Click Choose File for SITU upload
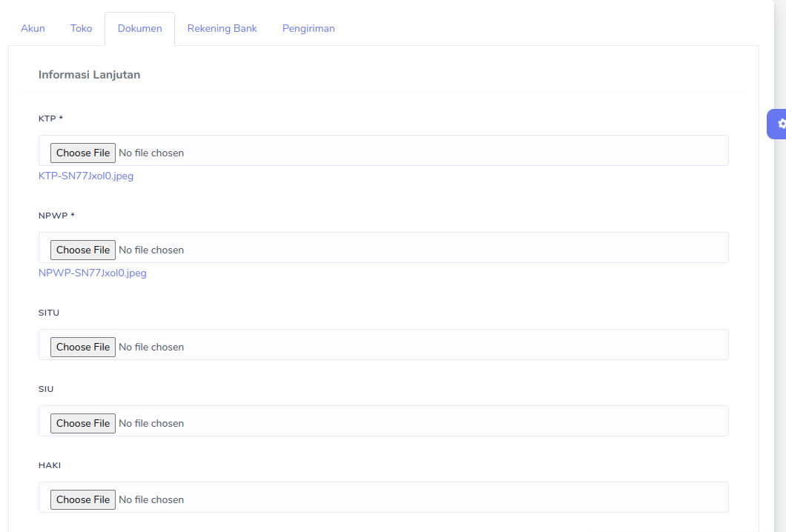 (83, 347)
